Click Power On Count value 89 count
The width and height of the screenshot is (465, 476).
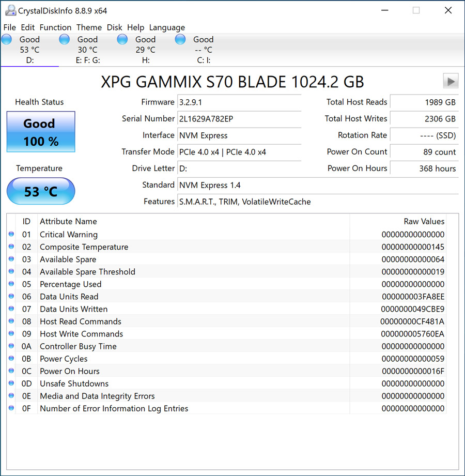(x=424, y=152)
